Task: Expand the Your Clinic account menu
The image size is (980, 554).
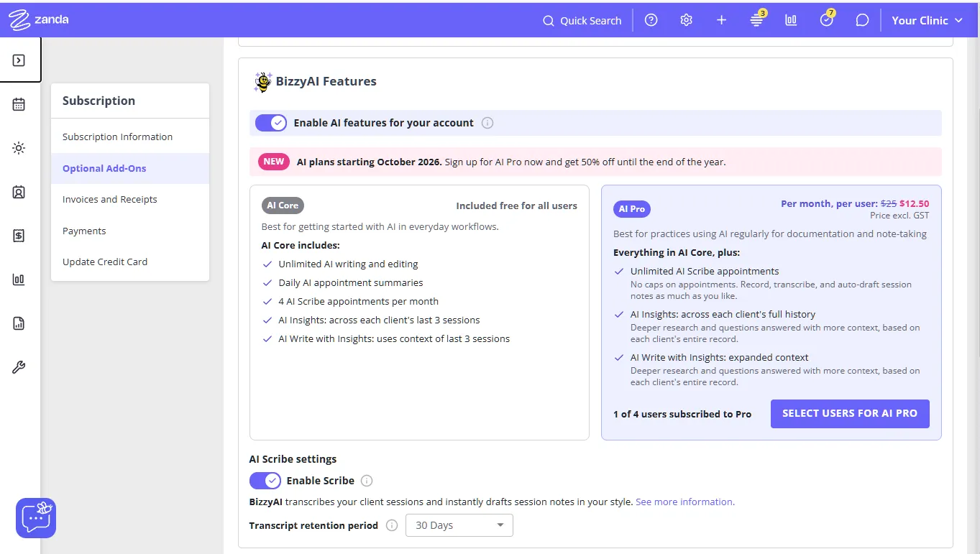Action: point(927,20)
